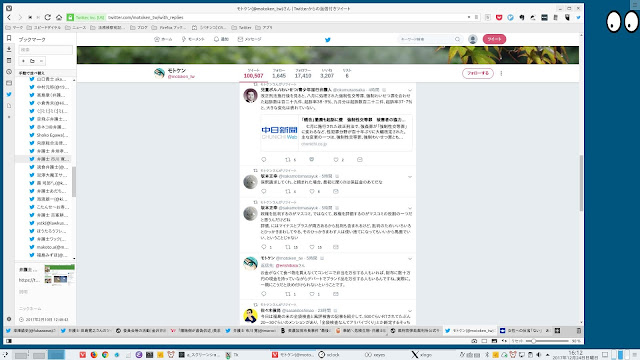Image resolution: width=640 pixels, height=360 pixels.
Task: Open the Pocket extension icon
Action: (499, 17)
